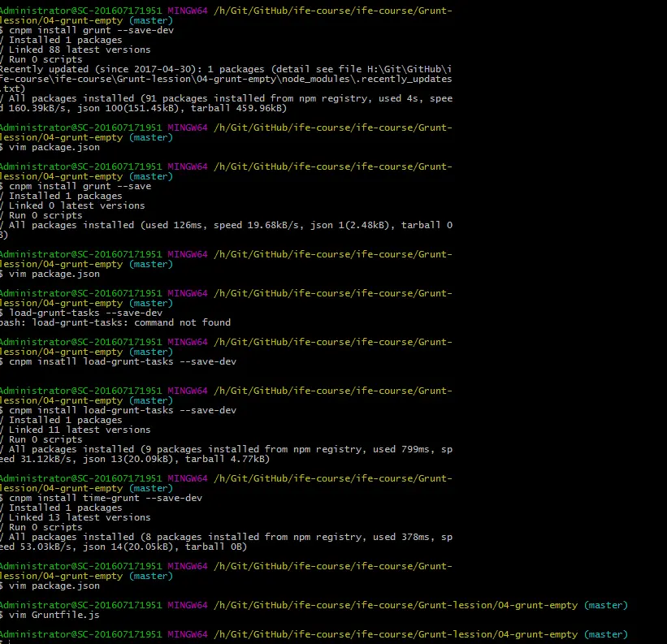Click the 'cnpm install grunt --save-dev' command line
667x644 pixels.
(x=87, y=30)
